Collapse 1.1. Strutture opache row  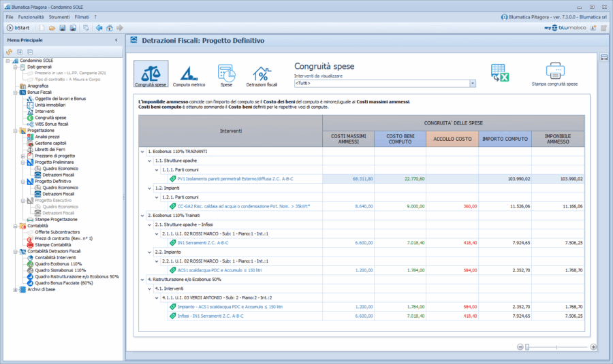149,161
